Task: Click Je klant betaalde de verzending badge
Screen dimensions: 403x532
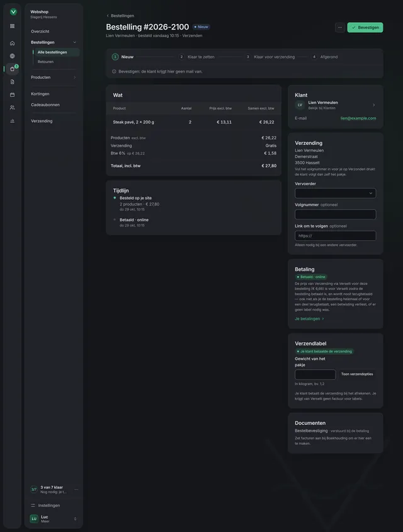Action: [324, 352]
